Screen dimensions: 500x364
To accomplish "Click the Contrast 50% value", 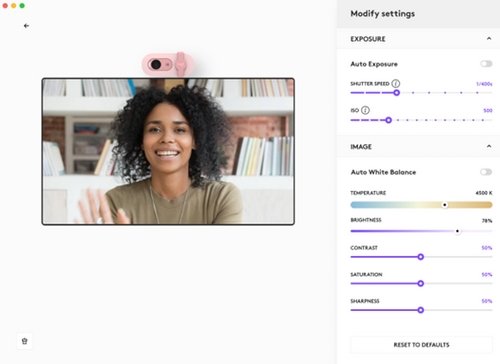I will [x=487, y=248].
